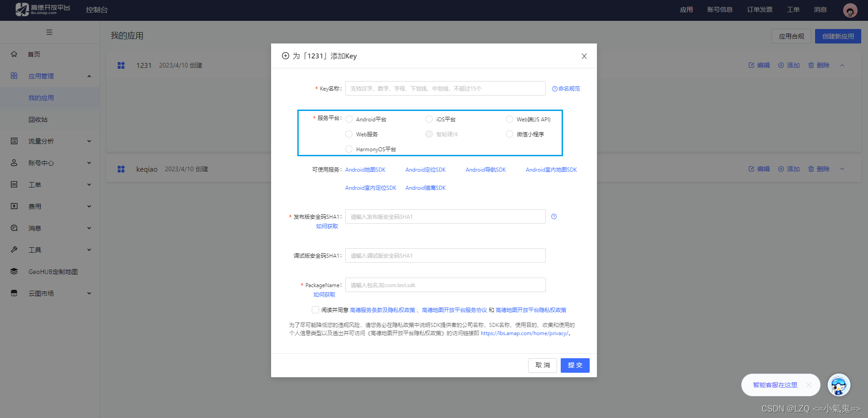868x418 pixels.
Task: Open 应用 in the top navigation
Action: click(x=687, y=10)
